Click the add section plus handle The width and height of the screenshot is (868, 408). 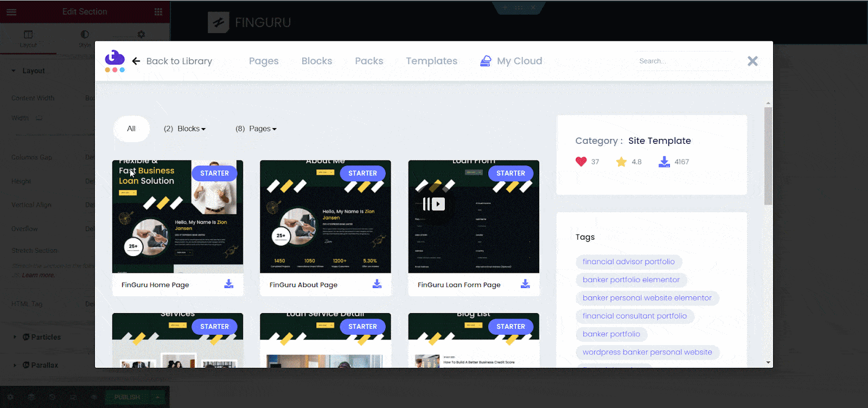point(505,8)
